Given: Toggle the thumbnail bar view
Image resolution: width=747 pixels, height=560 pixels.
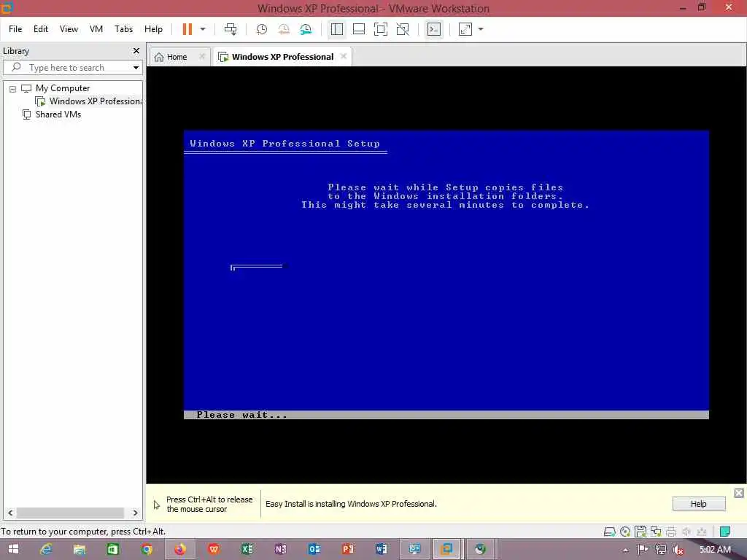Looking at the screenshot, I should click(x=359, y=29).
